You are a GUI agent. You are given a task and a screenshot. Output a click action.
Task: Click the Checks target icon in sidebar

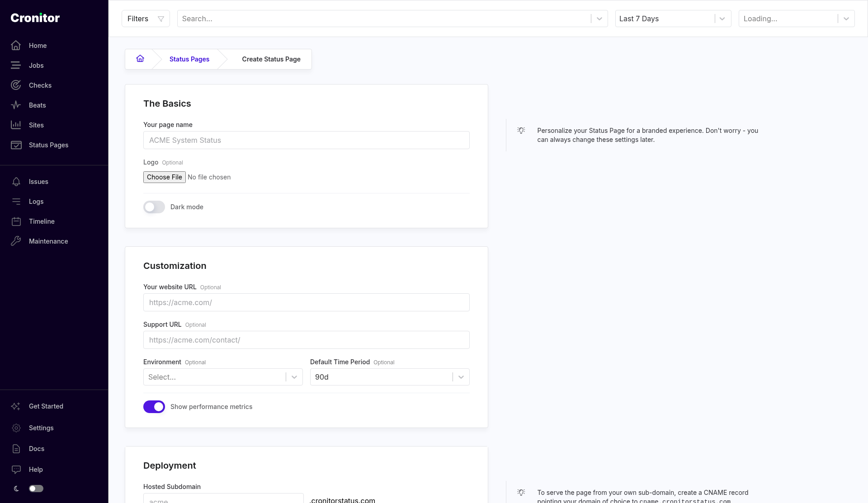16,85
